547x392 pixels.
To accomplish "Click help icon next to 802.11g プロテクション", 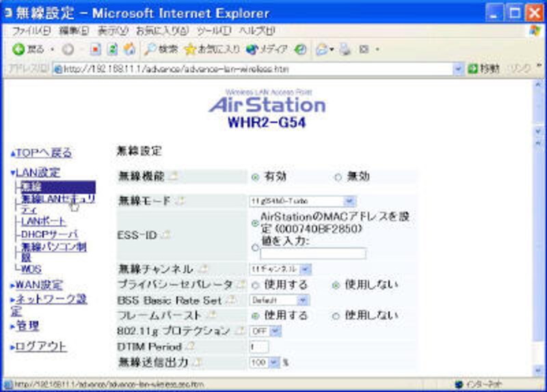I will (x=240, y=331).
